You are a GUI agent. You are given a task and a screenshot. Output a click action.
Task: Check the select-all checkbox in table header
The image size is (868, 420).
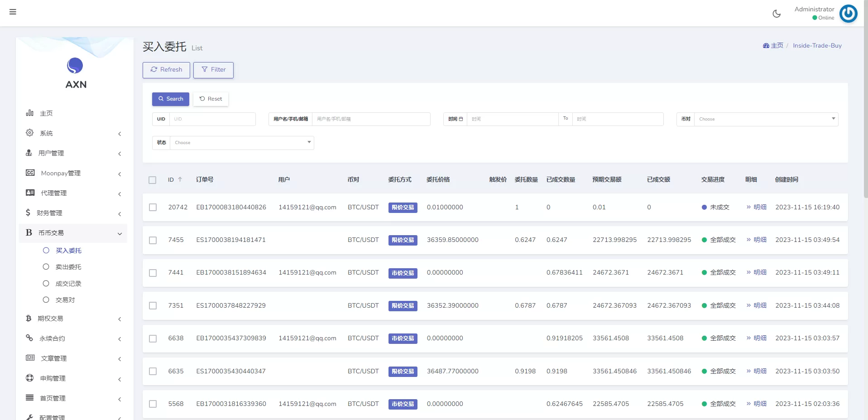pyautogui.click(x=153, y=180)
